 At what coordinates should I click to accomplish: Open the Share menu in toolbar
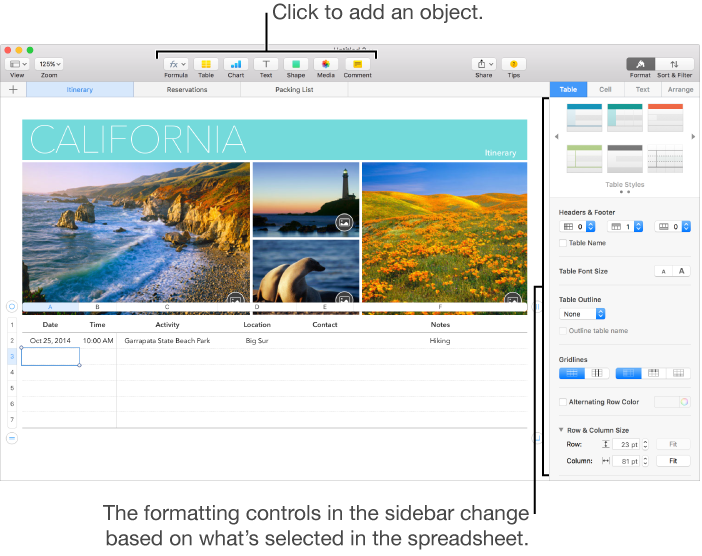[484, 64]
